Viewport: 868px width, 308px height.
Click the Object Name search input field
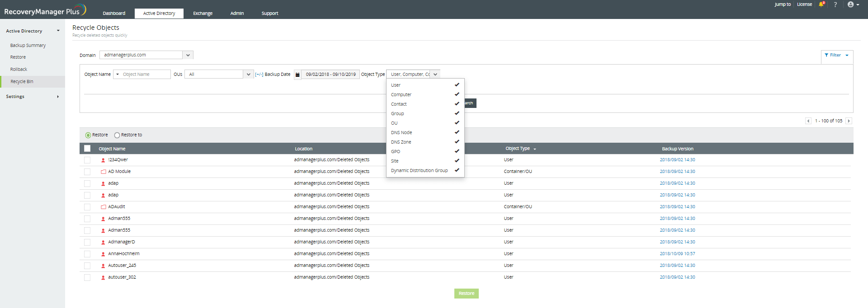point(146,75)
